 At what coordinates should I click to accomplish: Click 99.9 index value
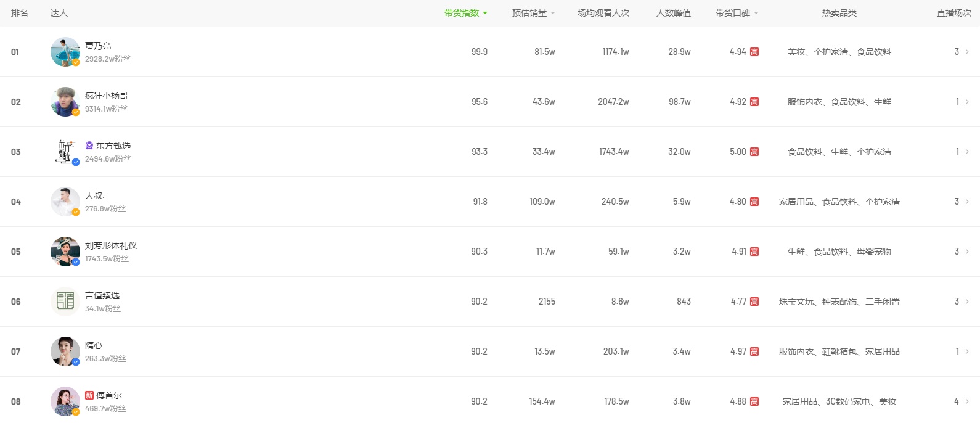click(x=480, y=52)
